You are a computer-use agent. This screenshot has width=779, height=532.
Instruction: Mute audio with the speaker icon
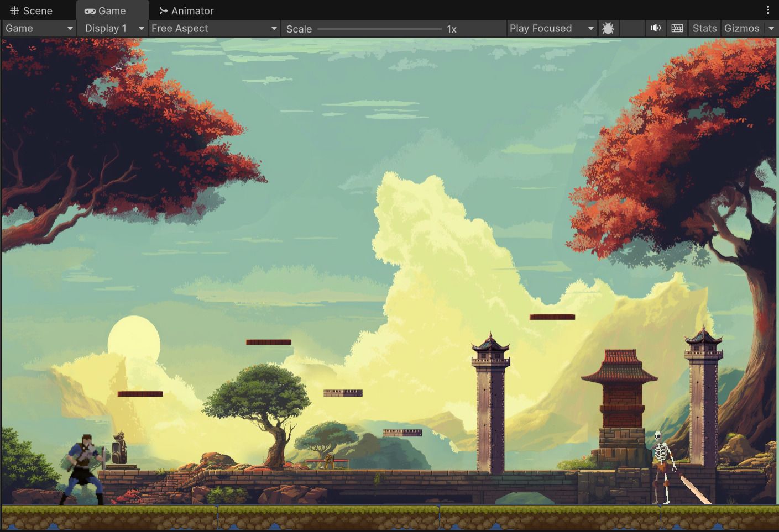point(656,28)
